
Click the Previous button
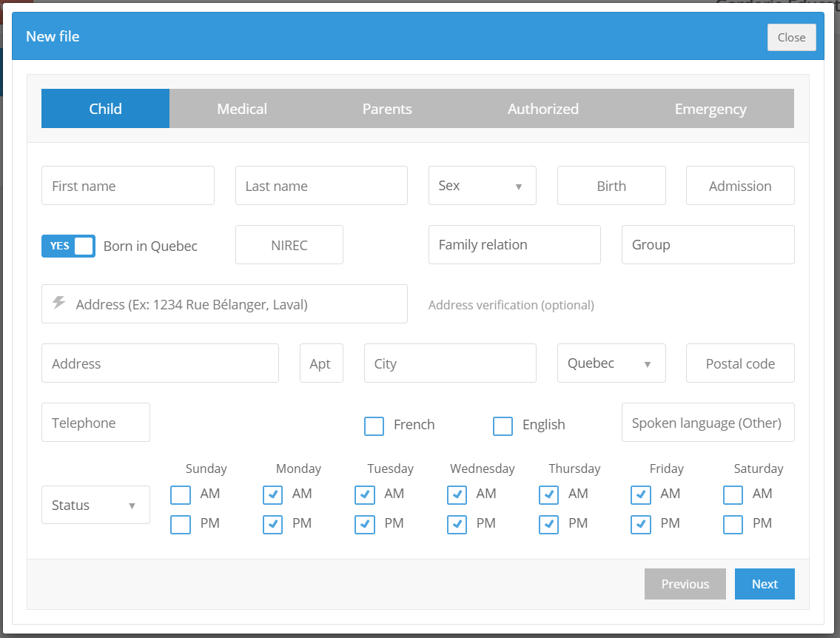pyautogui.click(x=685, y=584)
